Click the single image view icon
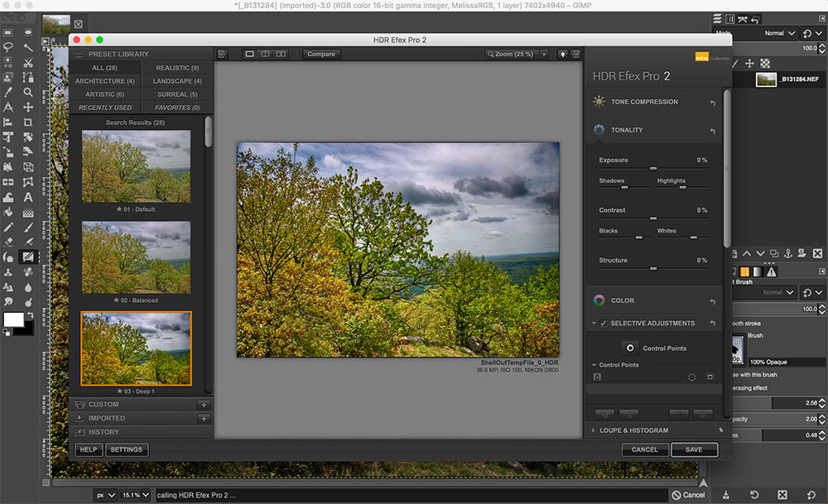Viewport: 828px width, 504px height. tap(249, 54)
